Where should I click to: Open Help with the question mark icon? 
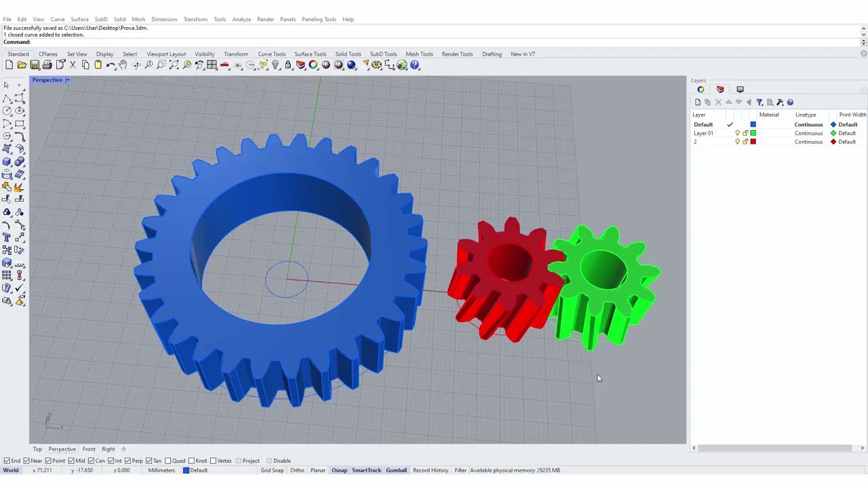(x=414, y=65)
